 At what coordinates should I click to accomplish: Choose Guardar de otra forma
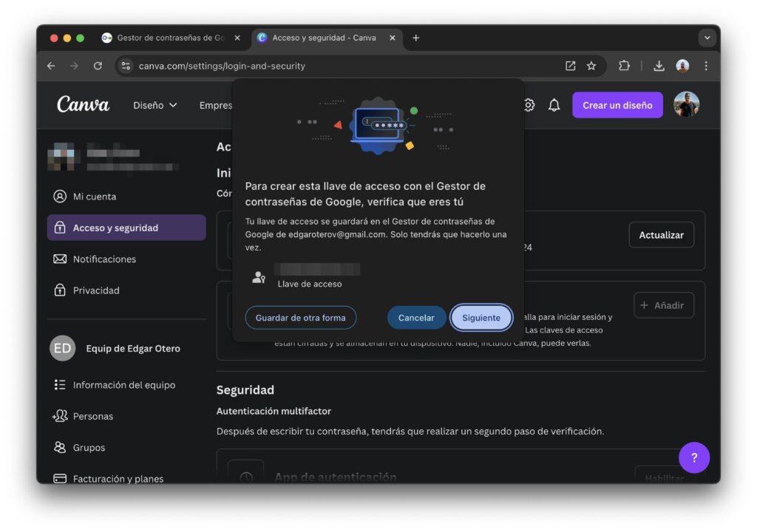pyautogui.click(x=300, y=318)
